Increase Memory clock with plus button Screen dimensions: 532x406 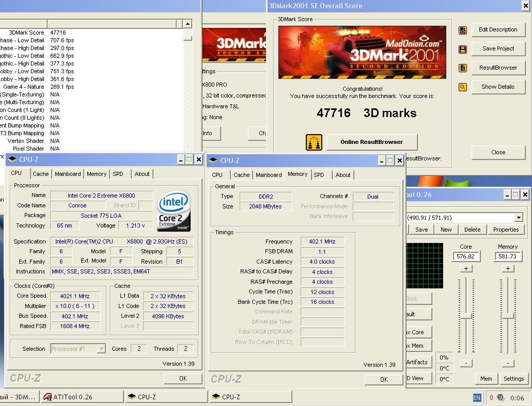point(508,268)
